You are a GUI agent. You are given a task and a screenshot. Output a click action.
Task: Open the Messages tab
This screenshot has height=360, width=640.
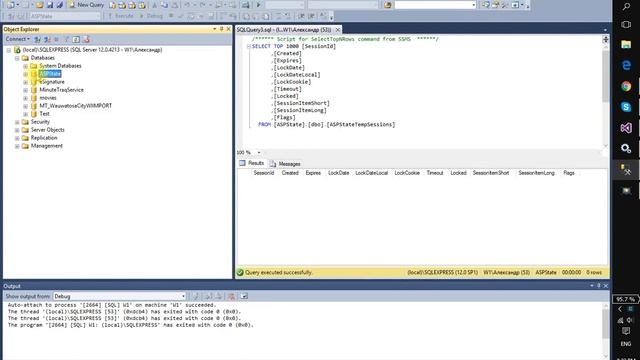pos(285,164)
